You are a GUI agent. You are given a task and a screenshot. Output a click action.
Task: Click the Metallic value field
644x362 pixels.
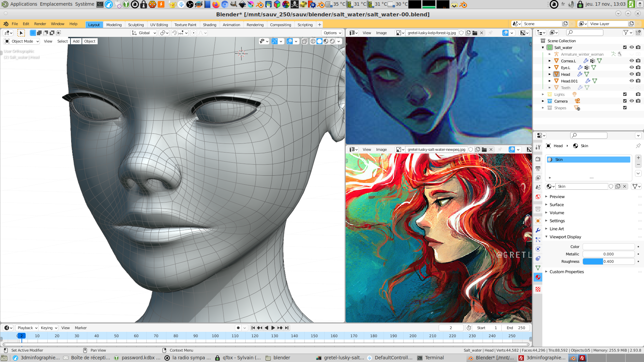(608, 254)
